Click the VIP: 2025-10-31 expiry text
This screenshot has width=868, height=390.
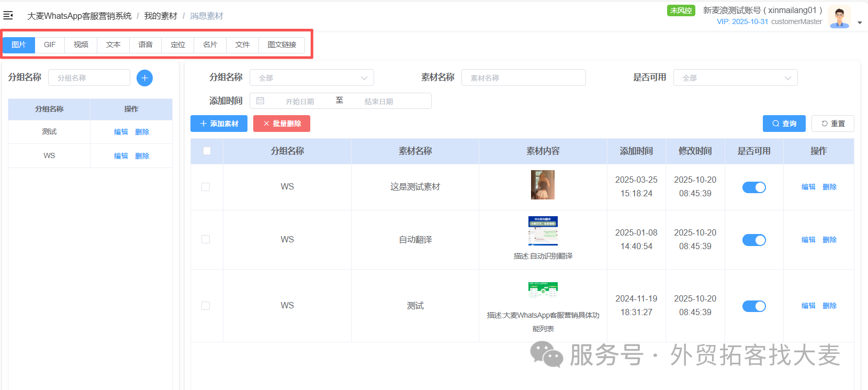coord(742,22)
